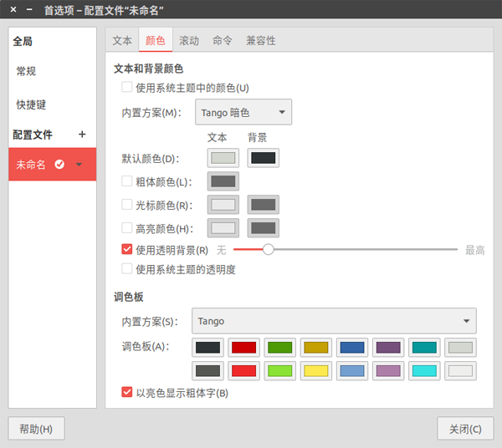This screenshot has height=448, width=502.
Task: Click the default-profile checkmark icon beside 未命名
Action: click(59, 165)
